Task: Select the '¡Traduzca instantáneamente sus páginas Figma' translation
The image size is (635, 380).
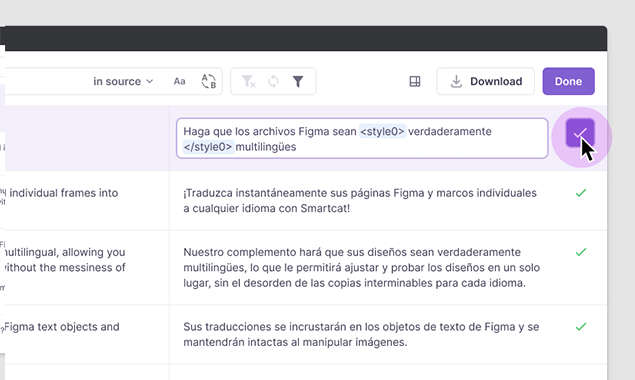Action: [360, 201]
